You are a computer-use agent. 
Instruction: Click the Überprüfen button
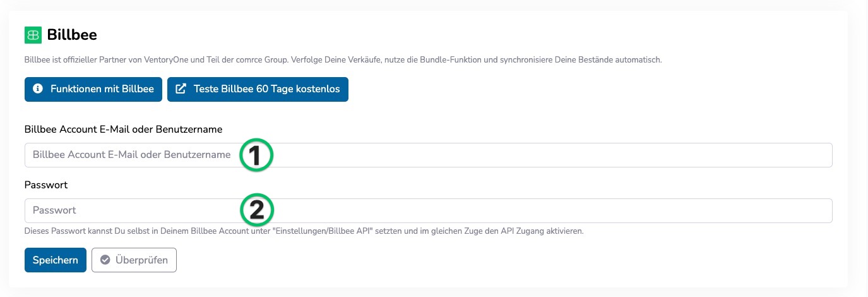point(134,260)
